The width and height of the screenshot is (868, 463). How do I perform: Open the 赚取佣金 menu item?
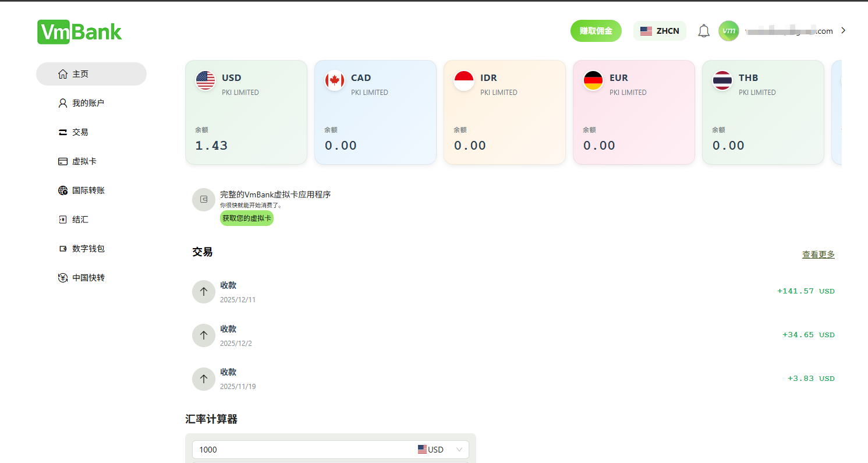point(596,30)
